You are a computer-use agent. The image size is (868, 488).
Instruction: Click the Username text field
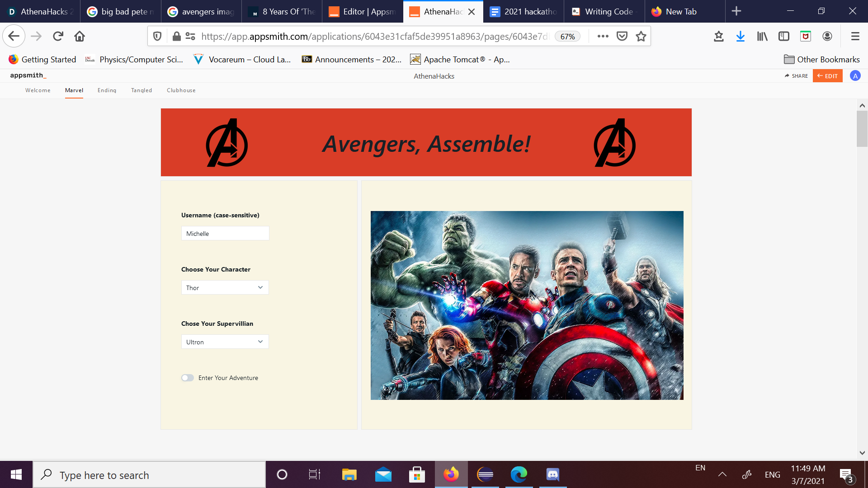[x=225, y=233]
